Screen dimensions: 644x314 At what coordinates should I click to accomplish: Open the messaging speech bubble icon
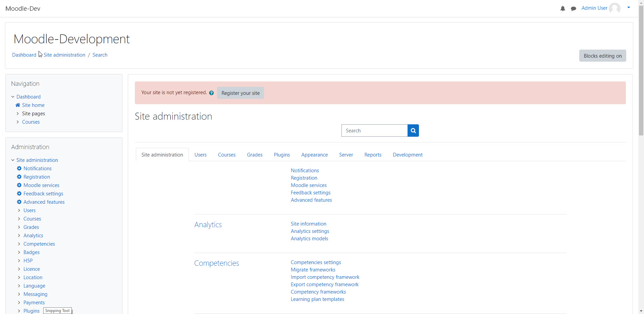click(574, 8)
